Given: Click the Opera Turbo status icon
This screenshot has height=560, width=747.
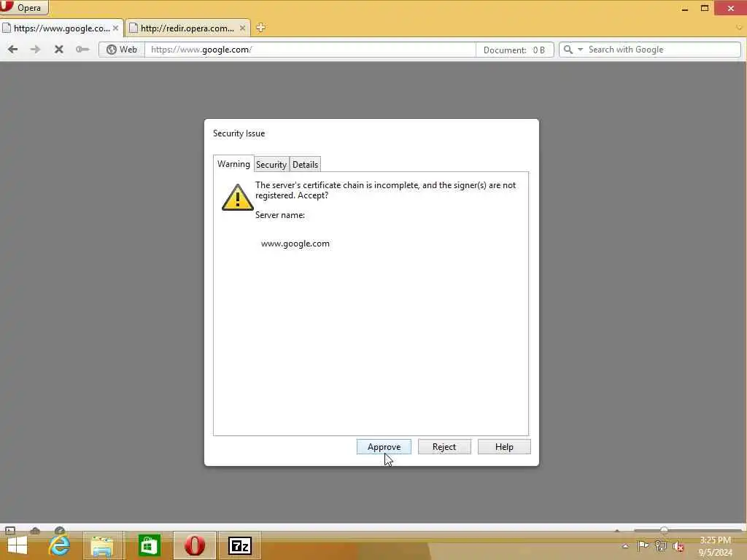Looking at the screenshot, I should click(x=60, y=530).
